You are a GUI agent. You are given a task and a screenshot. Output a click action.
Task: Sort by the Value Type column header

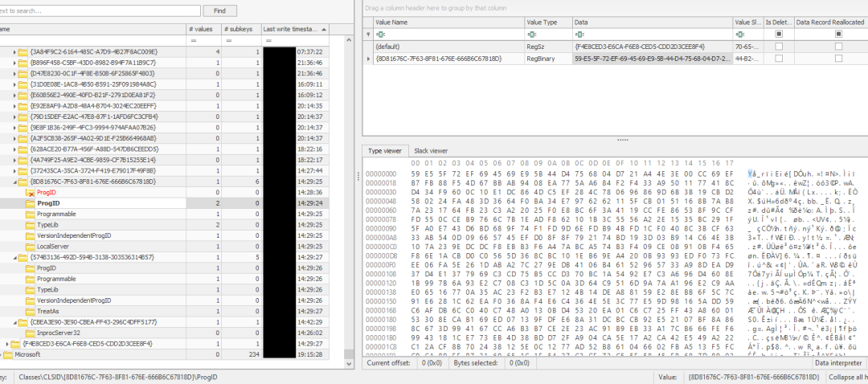tap(548, 22)
